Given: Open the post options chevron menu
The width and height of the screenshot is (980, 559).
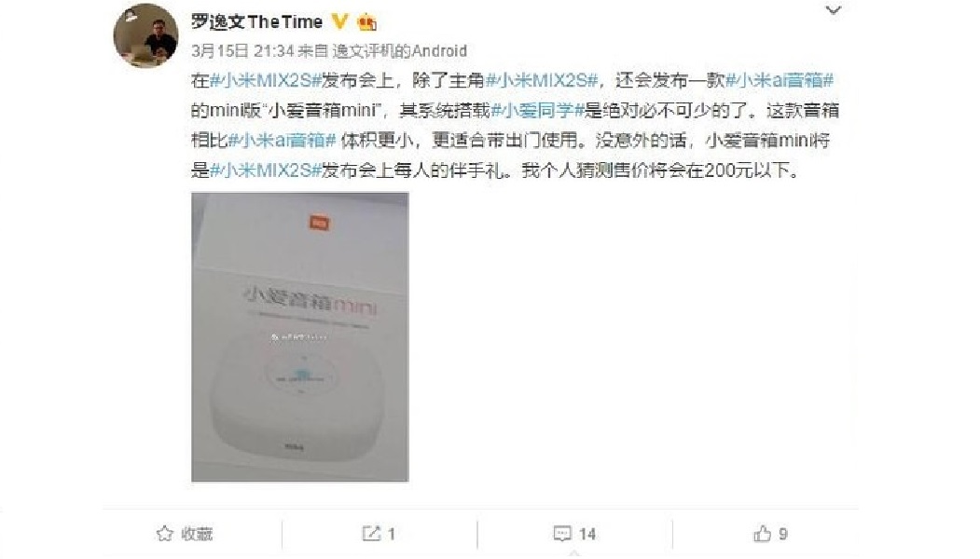Looking at the screenshot, I should pos(833,10).
